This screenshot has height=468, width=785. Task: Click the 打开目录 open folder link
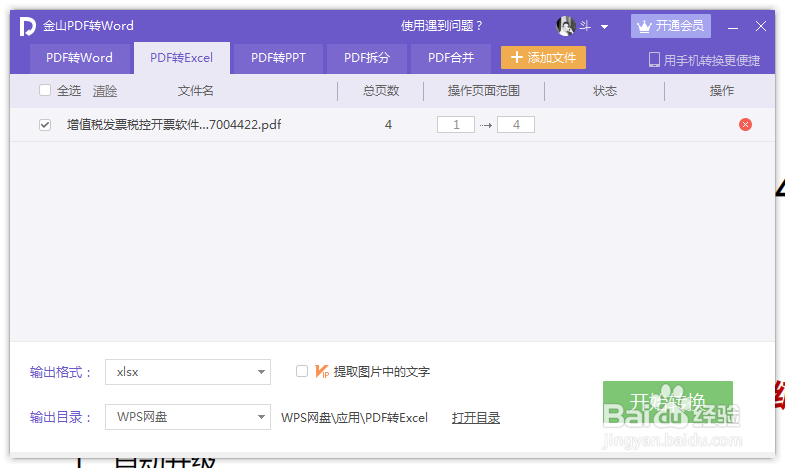click(x=476, y=418)
